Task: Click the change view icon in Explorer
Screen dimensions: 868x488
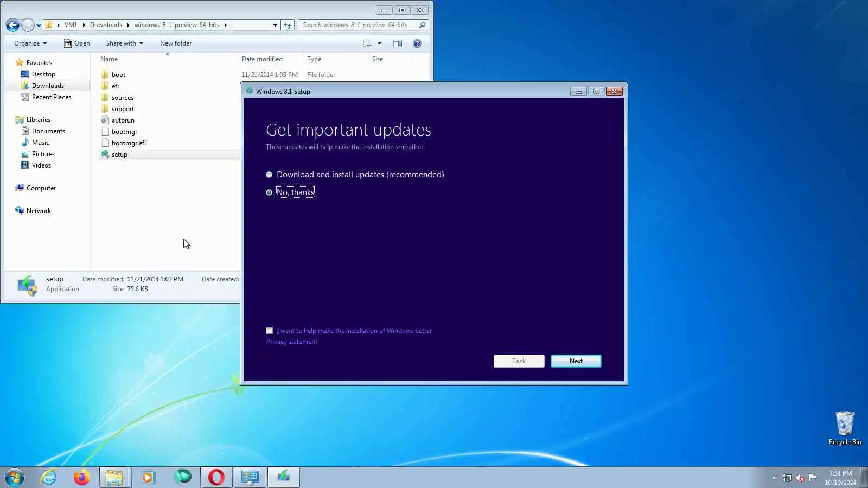Action: pyautogui.click(x=368, y=43)
